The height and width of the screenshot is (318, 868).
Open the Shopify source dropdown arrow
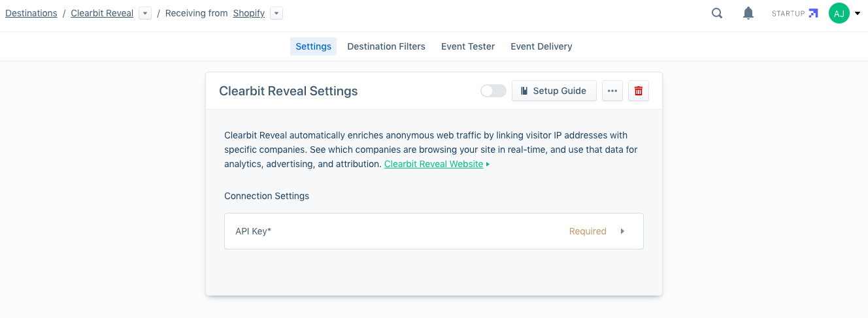276,13
